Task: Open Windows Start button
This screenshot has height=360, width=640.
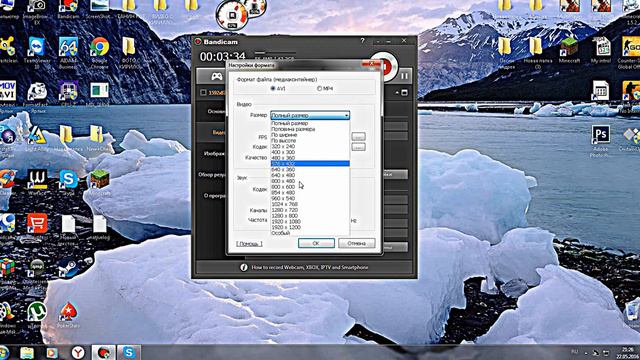Action: tap(4, 352)
